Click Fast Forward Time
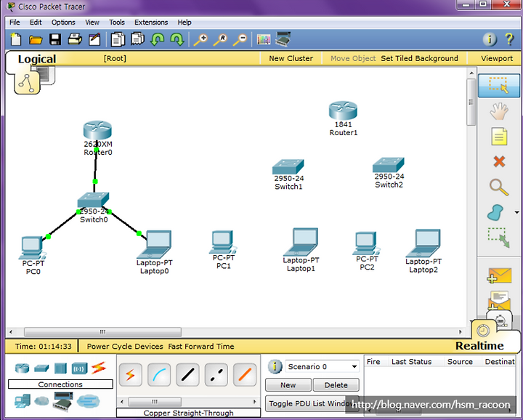The width and height of the screenshot is (523, 420). [x=201, y=347]
